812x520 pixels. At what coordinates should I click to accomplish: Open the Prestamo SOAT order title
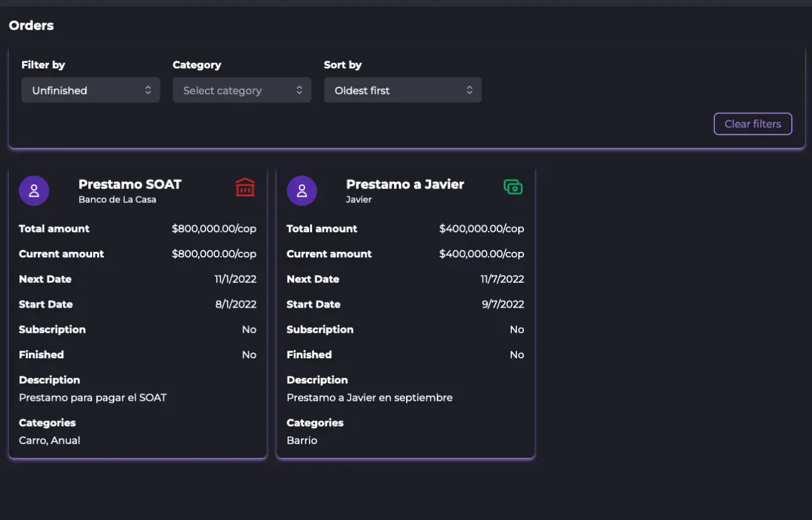pos(129,184)
